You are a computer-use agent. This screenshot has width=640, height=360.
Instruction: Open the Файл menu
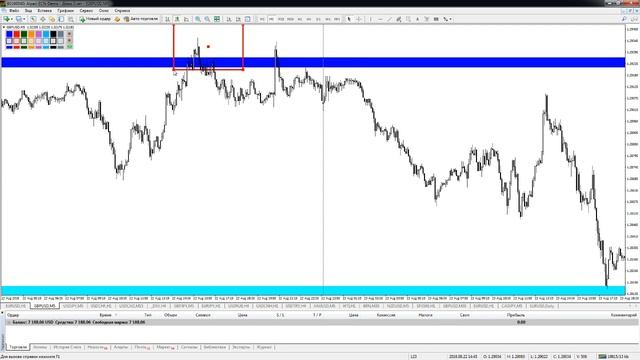(13, 11)
